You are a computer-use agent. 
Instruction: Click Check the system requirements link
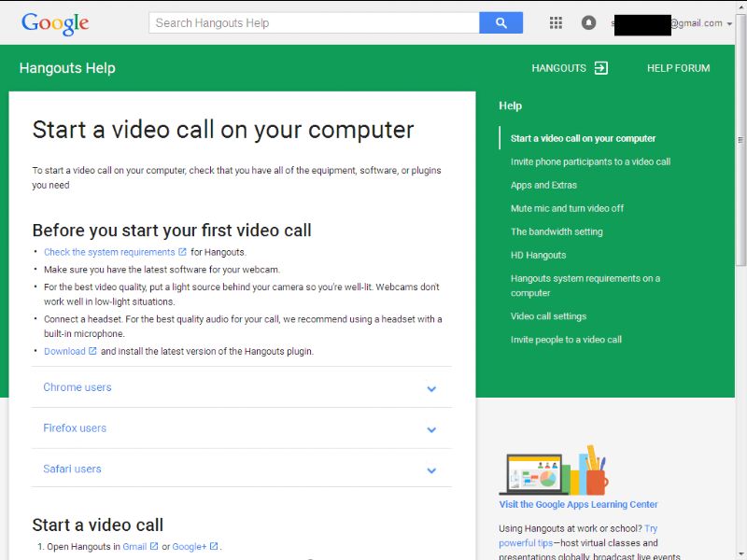109,252
